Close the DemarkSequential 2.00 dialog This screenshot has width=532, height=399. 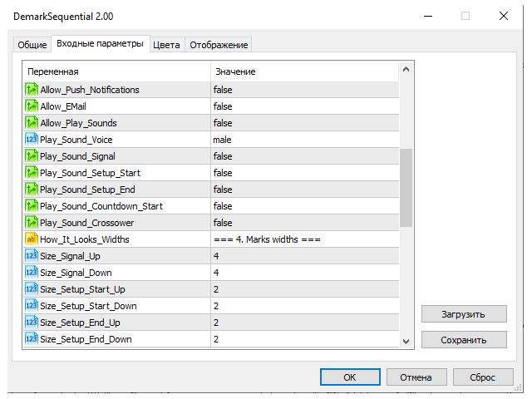pyautogui.click(x=504, y=16)
